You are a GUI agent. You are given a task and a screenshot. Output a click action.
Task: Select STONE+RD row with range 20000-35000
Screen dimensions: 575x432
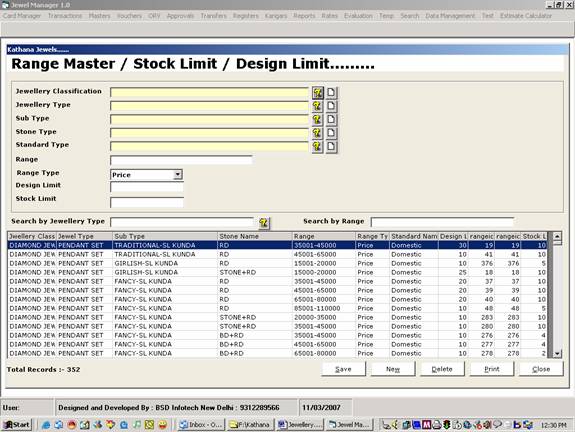pyautogui.click(x=277, y=318)
